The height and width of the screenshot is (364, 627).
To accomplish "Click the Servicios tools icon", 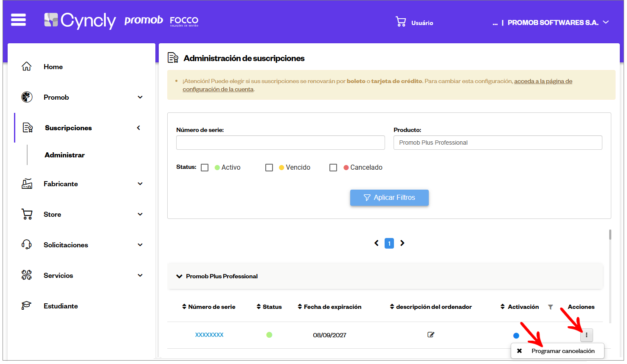I will pyautogui.click(x=27, y=275).
